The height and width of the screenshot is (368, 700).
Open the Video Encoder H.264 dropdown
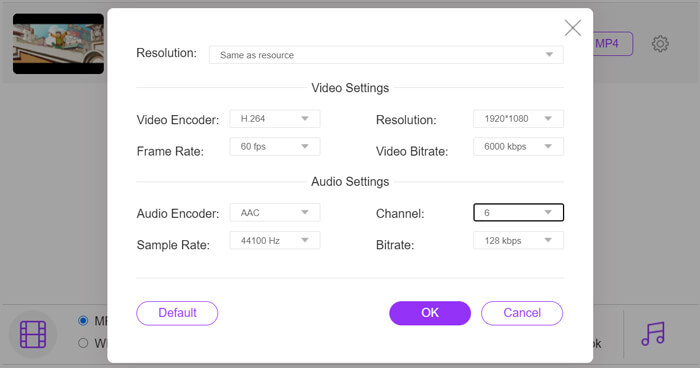[x=275, y=119]
